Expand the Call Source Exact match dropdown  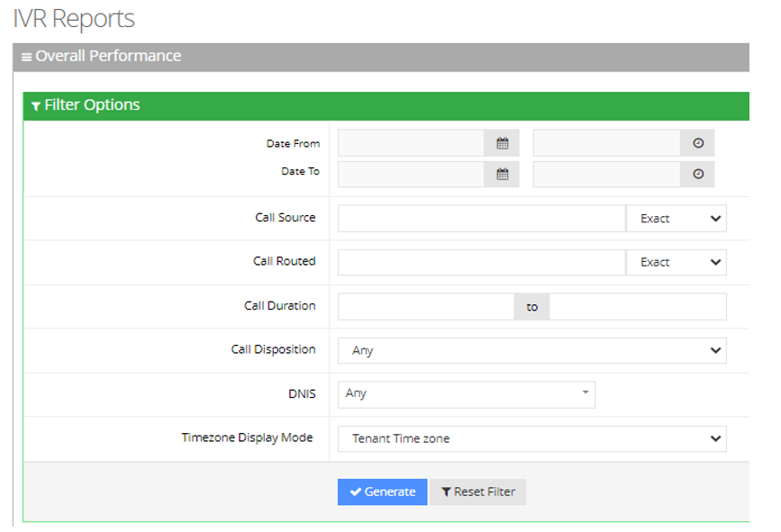(x=676, y=218)
